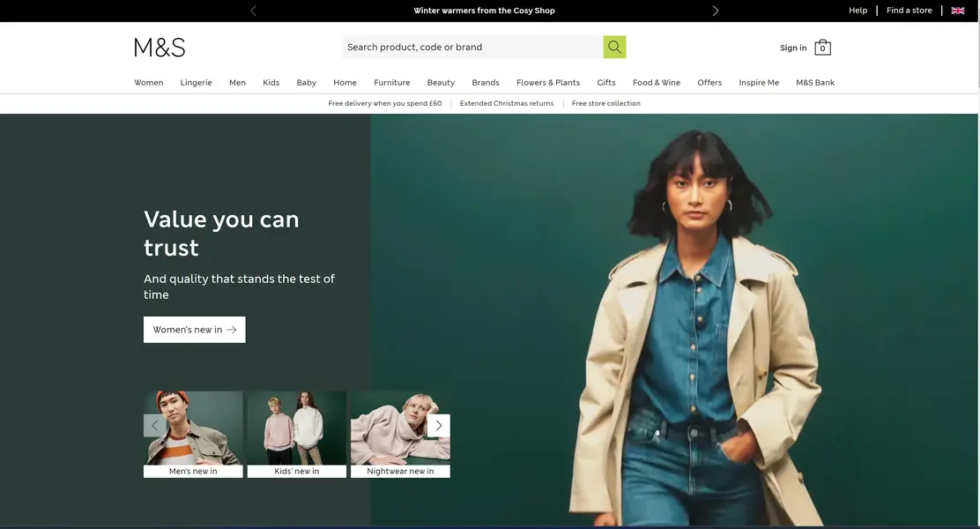This screenshot has height=529, width=980.
Task: Go to M&S Bank section
Action: pyautogui.click(x=815, y=83)
